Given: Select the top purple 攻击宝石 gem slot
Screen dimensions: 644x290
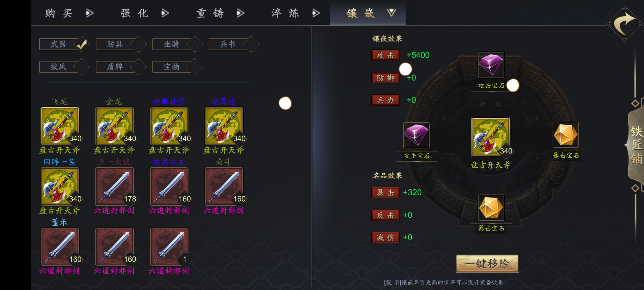Looking at the screenshot, I should 491,65.
